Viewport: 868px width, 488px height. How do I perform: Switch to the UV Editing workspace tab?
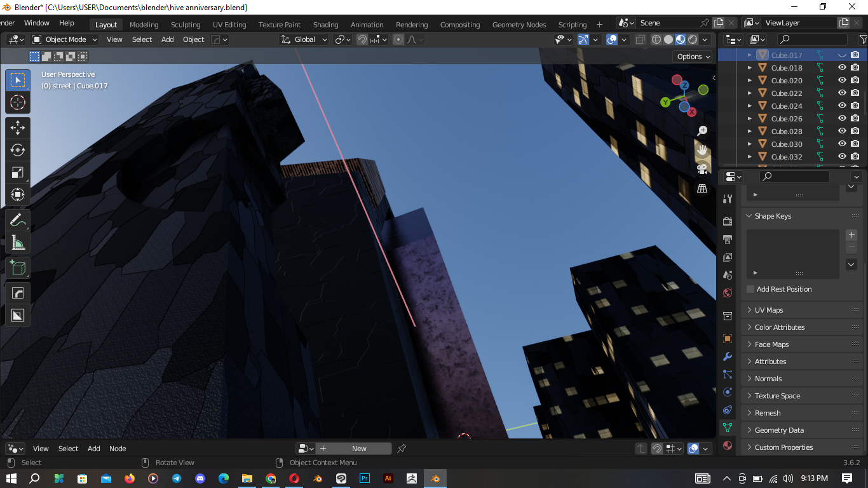point(229,25)
